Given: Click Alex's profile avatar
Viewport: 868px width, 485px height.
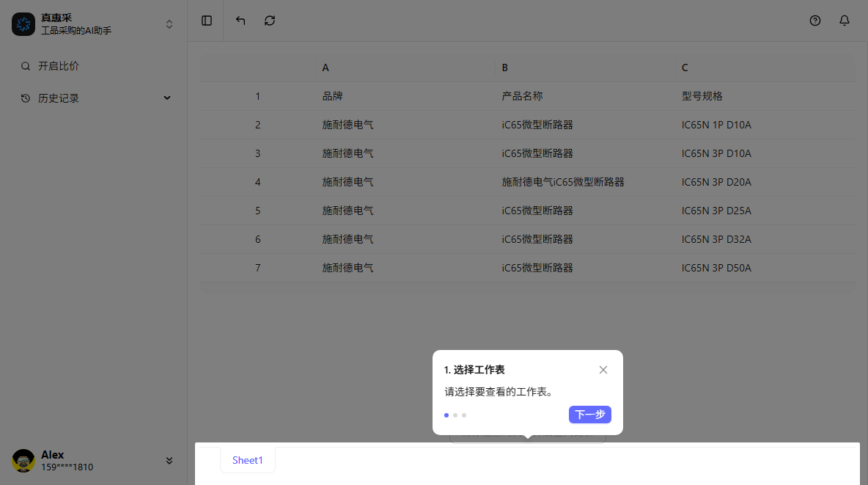Looking at the screenshot, I should tap(22, 461).
